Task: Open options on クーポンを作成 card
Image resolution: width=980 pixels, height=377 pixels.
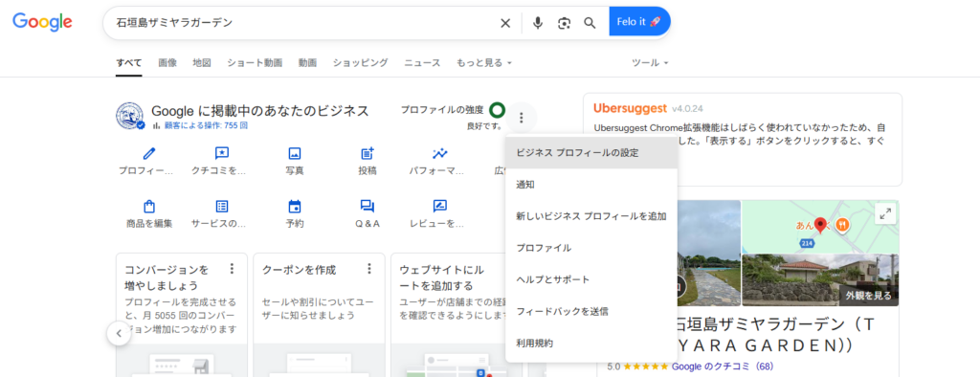Action: click(369, 269)
